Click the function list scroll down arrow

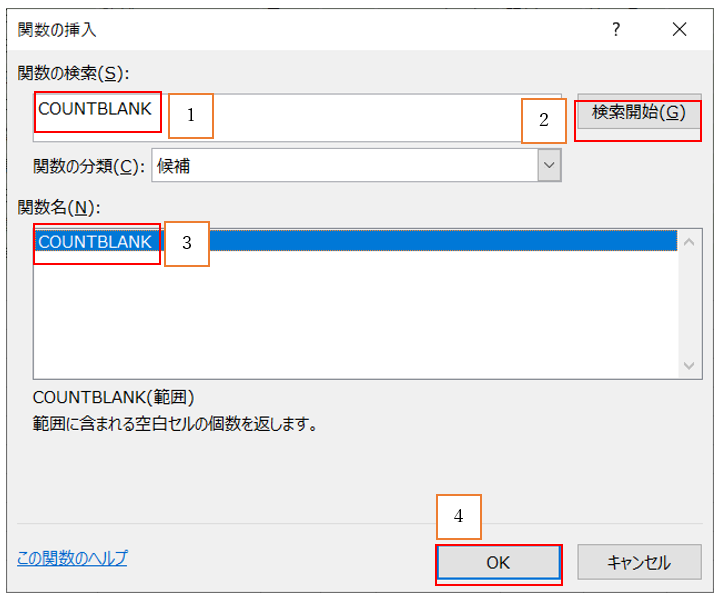687,367
